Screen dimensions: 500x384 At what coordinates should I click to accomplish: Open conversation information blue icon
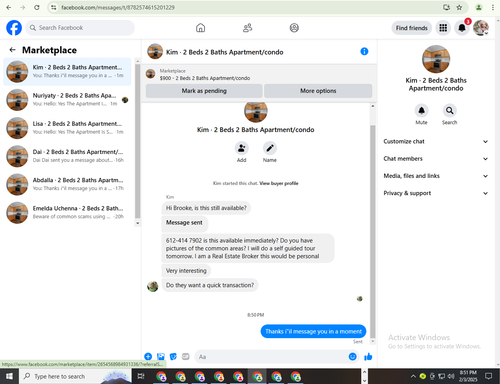[364, 51]
